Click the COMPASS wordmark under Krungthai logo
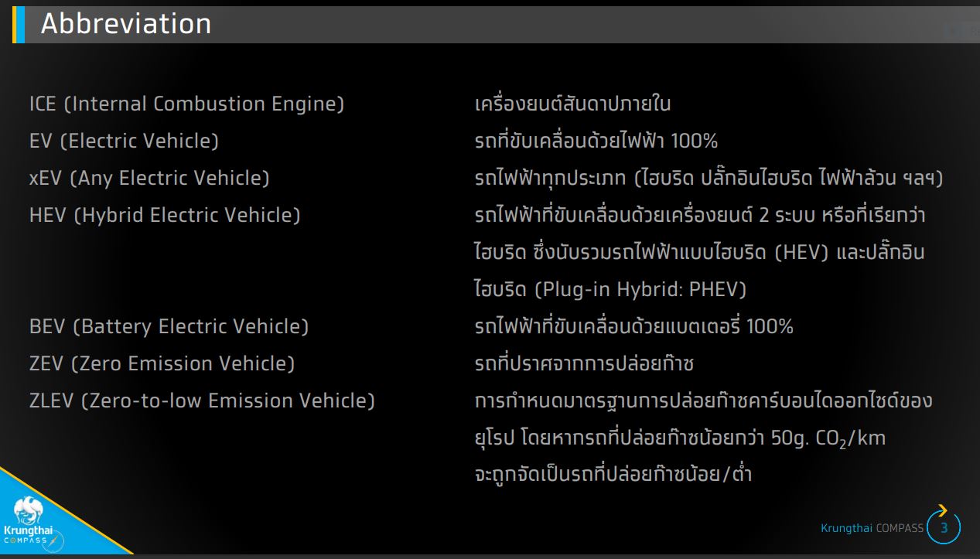Image resolution: width=980 pixels, height=559 pixels. pyautogui.click(x=24, y=539)
